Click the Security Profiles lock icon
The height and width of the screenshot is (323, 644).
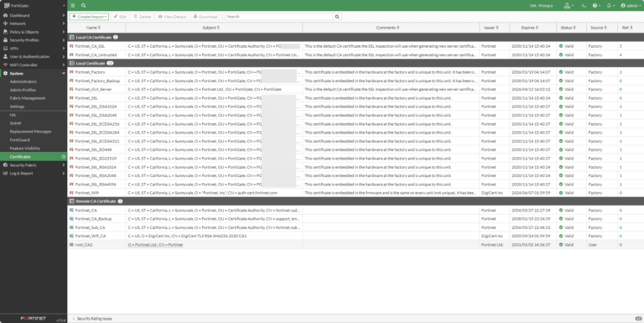click(5, 40)
